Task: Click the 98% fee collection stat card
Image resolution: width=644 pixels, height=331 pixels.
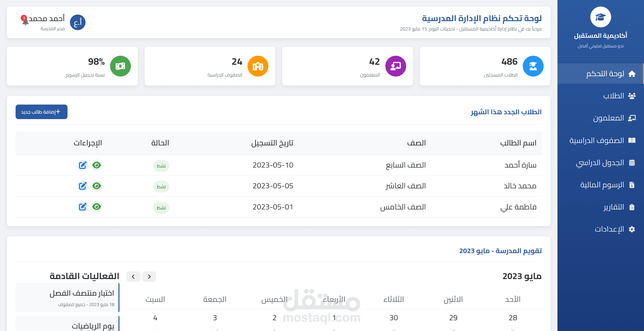Action: (72, 66)
